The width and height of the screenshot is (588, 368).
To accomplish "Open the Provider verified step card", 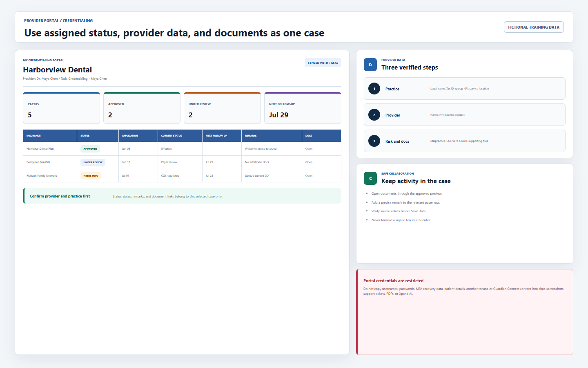I will pos(465,115).
